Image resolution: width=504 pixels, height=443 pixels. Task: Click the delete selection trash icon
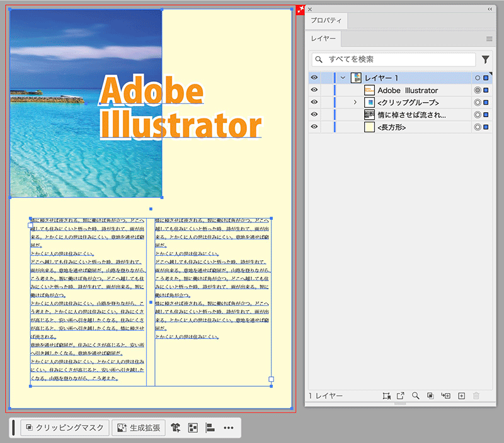476,396
